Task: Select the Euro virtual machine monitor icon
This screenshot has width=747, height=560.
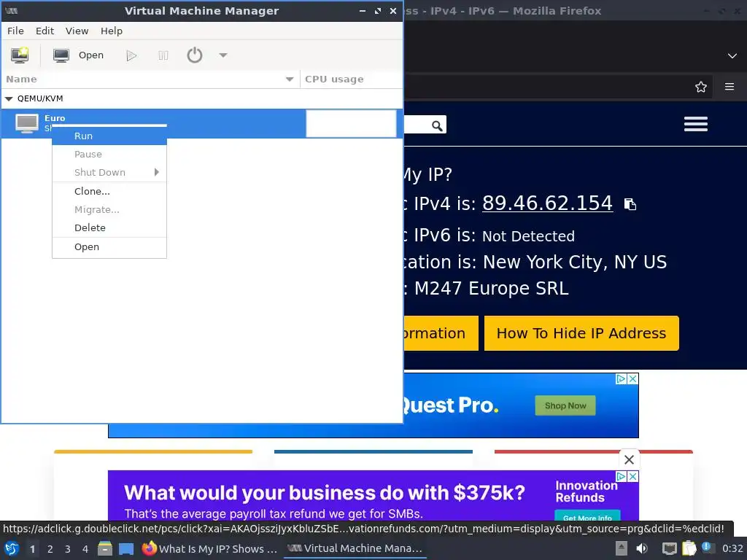Action: click(x=27, y=123)
